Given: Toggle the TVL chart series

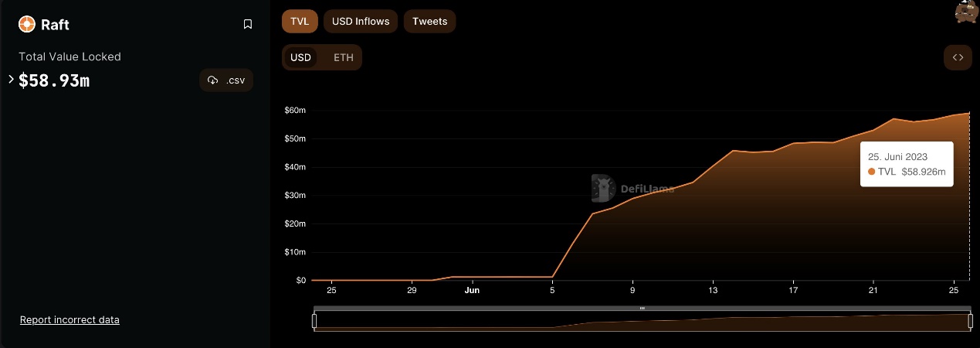Looking at the screenshot, I should (x=300, y=22).
